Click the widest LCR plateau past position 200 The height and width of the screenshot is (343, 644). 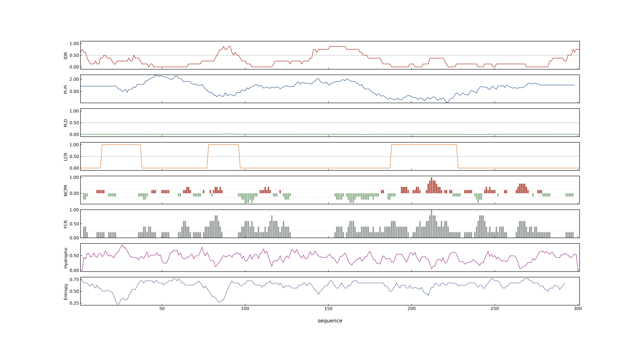tap(424, 145)
